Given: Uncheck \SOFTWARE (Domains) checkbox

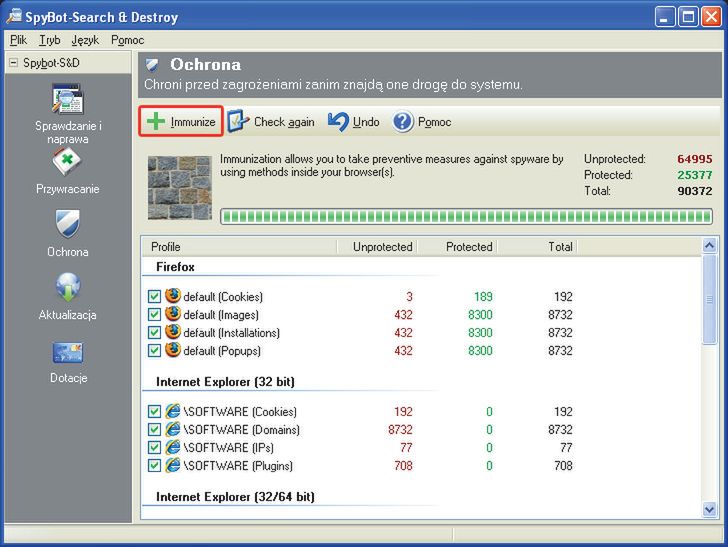Looking at the screenshot, I should click(x=154, y=430).
